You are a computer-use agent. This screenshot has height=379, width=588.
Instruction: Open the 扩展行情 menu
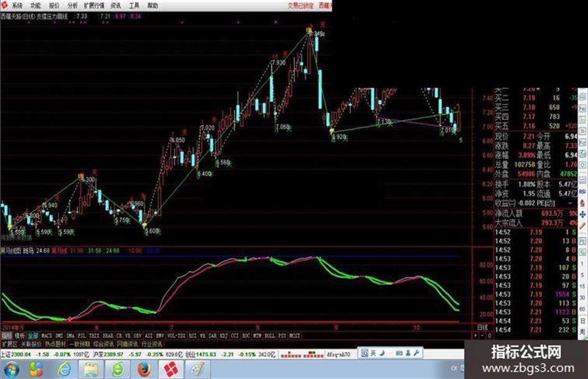94,5
